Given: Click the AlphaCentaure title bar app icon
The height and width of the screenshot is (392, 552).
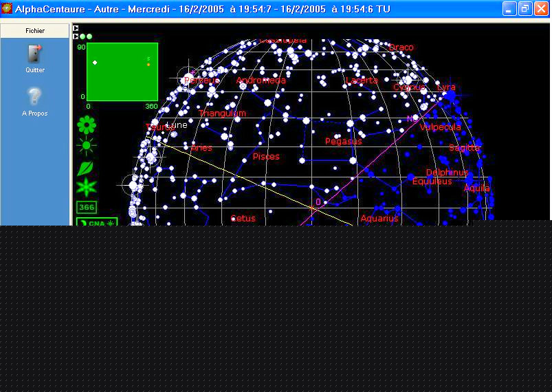Looking at the screenshot, I should (8, 8).
